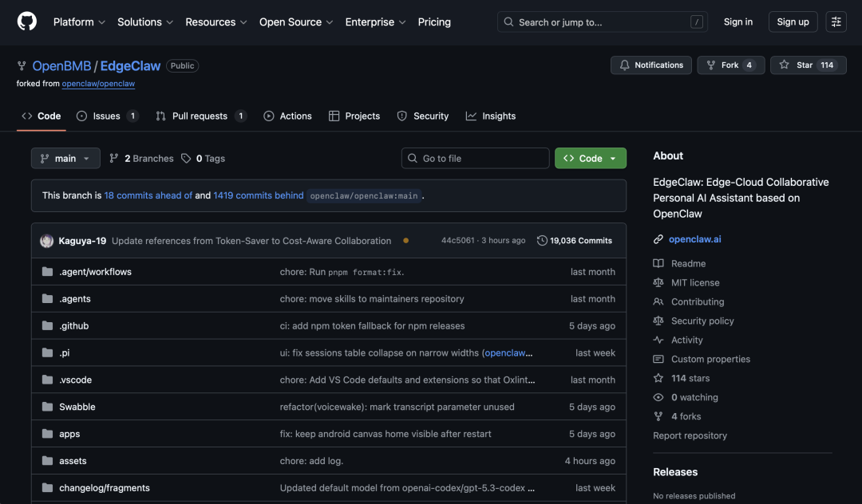
Task: Focus the Go to file search field
Action: pyautogui.click(x=476, y=159)
